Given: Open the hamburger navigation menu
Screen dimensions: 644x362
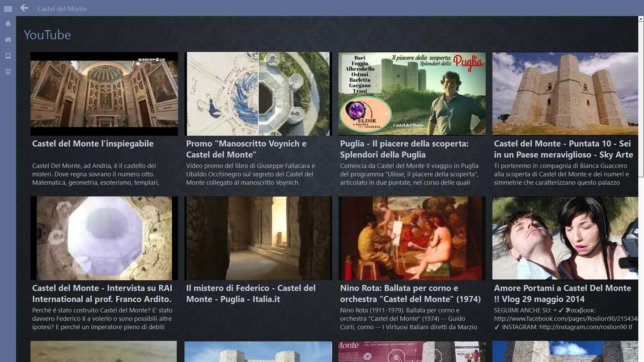Looking at the screenshot, I should click(x=8, y=9).
